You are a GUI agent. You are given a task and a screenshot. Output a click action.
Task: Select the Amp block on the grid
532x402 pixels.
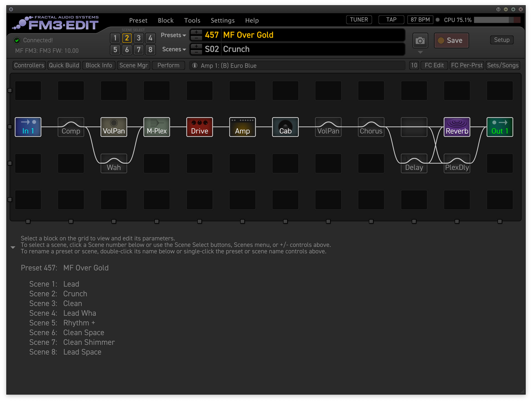(242, 127)
